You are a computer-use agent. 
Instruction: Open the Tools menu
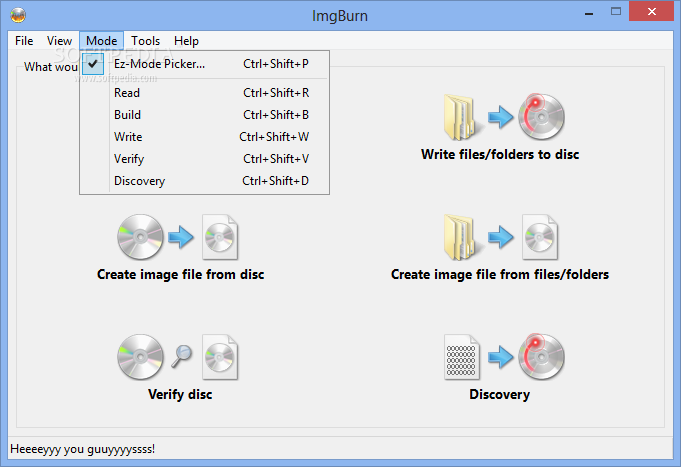coord(145,41)
